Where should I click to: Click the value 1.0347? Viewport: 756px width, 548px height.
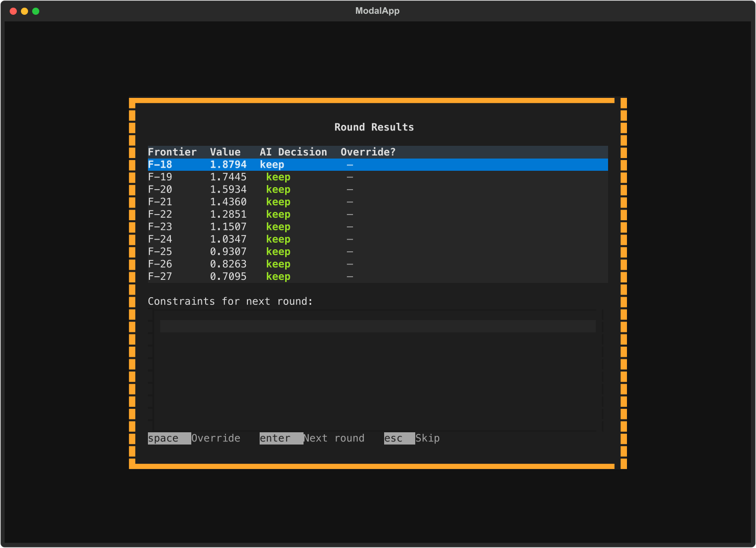pos(228,239)
